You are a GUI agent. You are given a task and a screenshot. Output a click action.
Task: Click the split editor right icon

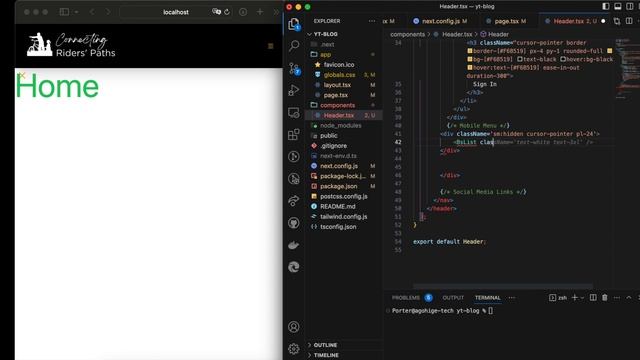[x=629, y=21]
